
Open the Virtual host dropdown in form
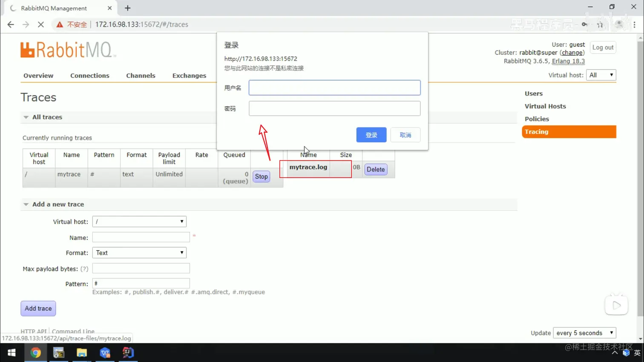point(139,222)
